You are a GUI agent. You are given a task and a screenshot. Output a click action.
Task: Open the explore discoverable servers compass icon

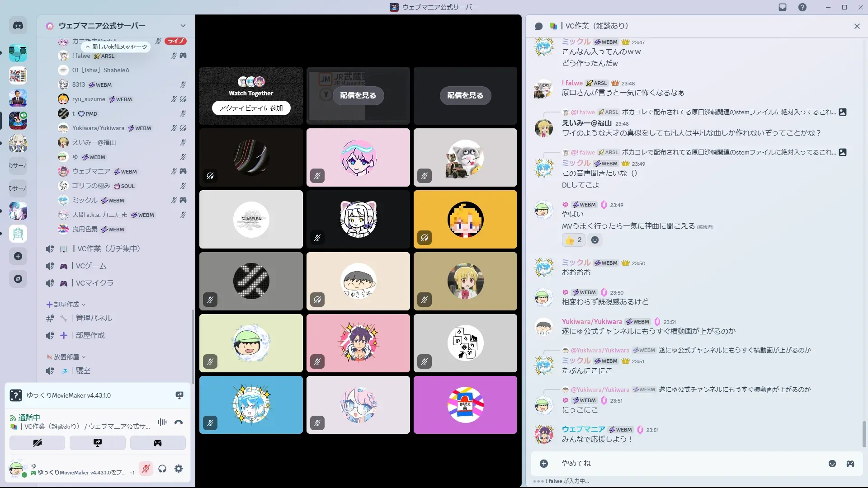click(18, 279)
